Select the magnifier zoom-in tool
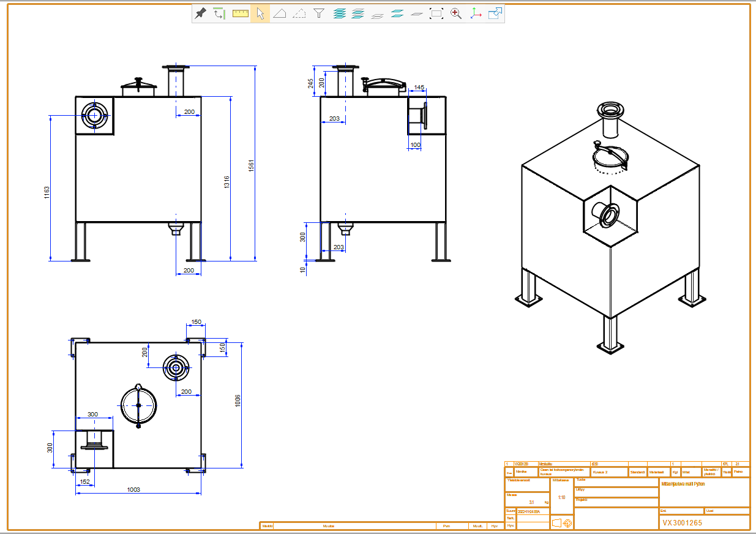The width and height of the screenshot is (756, 534). (x=456, y=13)
